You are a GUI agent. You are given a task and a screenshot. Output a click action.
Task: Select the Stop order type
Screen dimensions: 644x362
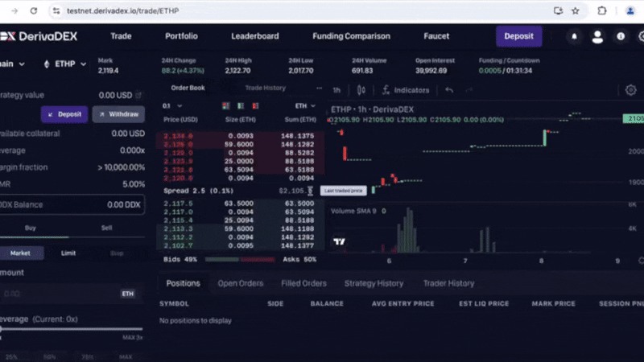pos(117,253)
